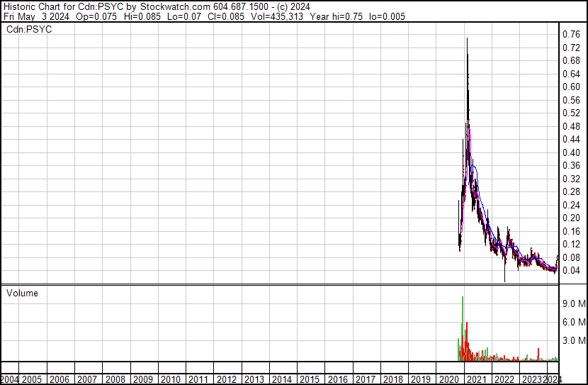588x385 pixels.
Task: Click the Volume panel label
Action: tap(22, 293)
